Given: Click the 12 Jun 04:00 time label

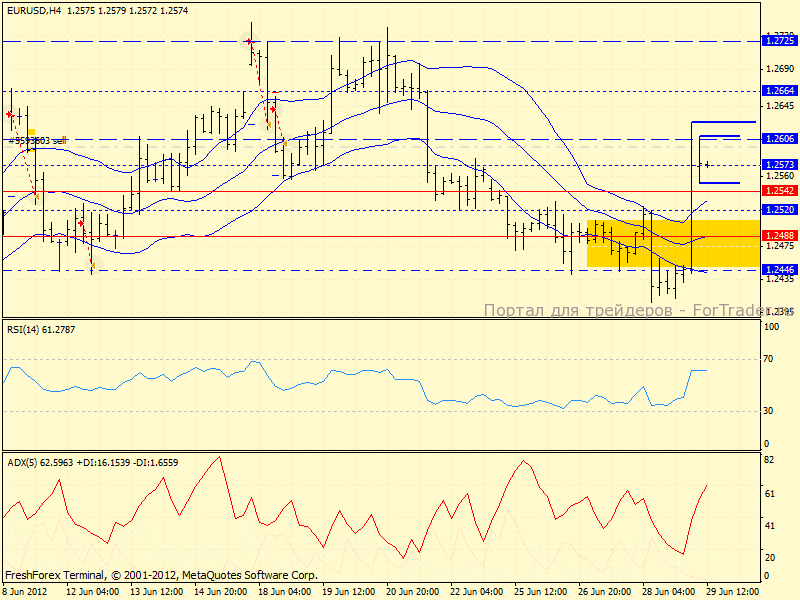Looking at the screenshot, I should click(x=93, y=592).
